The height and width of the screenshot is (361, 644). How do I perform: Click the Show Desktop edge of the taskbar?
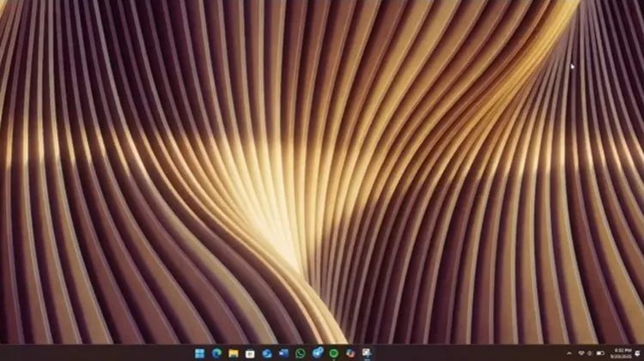pyautogui.click(x=642, y=353)
